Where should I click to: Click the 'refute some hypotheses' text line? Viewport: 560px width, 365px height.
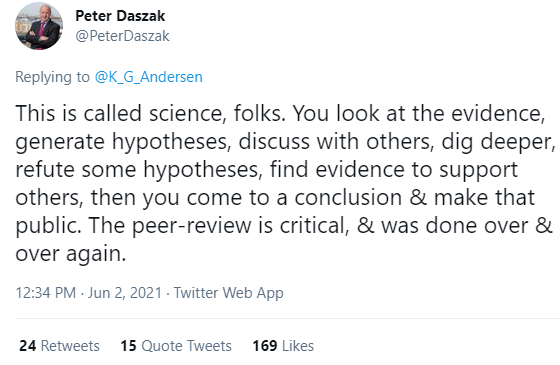(x=266, y=169)
